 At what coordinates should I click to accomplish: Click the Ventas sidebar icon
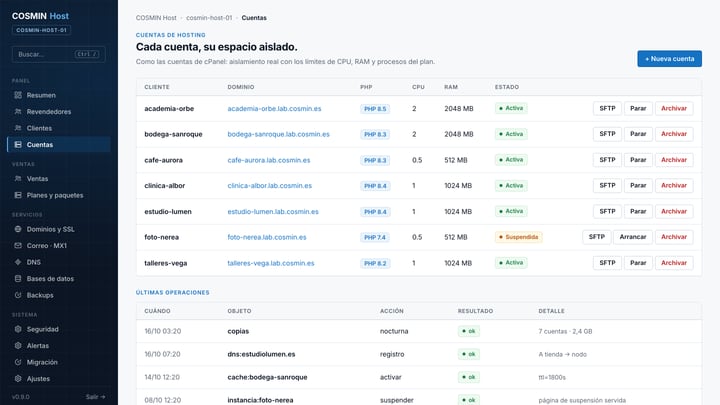pyautogui.click(x=18, y=179)
